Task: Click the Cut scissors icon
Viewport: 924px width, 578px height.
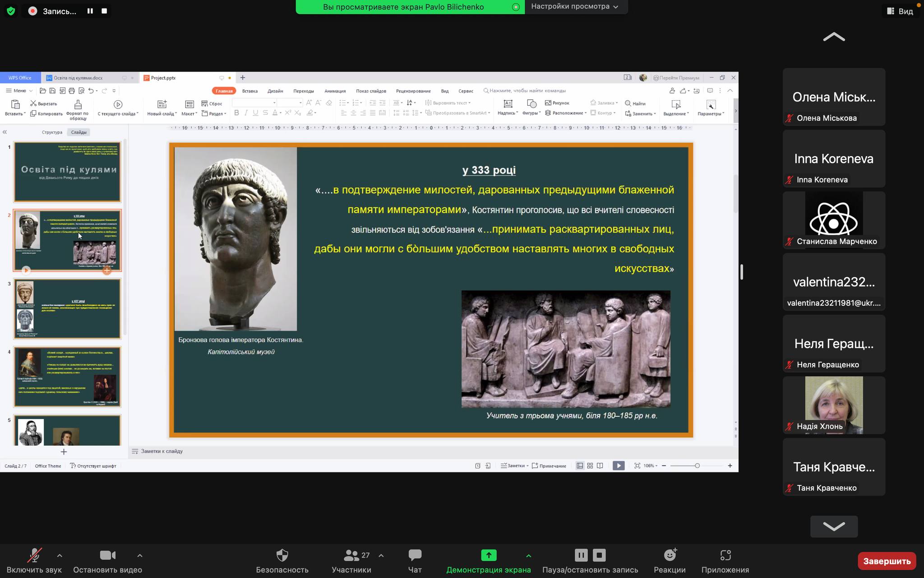Action: click(x=33, y=103)
